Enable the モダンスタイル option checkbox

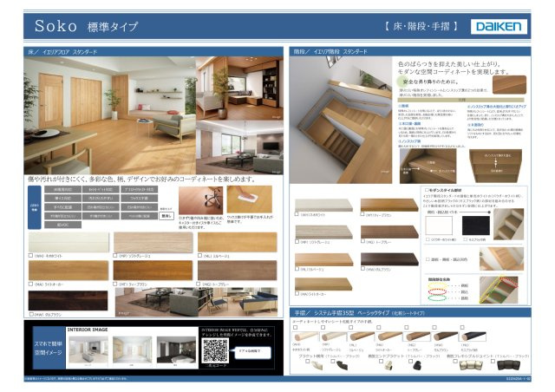pyautogui.click(x=427, y=190)
